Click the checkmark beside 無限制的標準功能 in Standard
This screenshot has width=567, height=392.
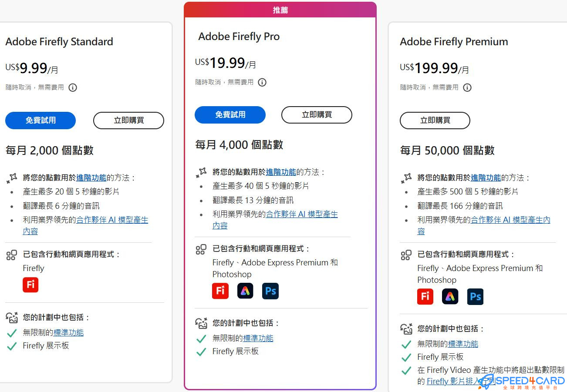click(11, 332)
